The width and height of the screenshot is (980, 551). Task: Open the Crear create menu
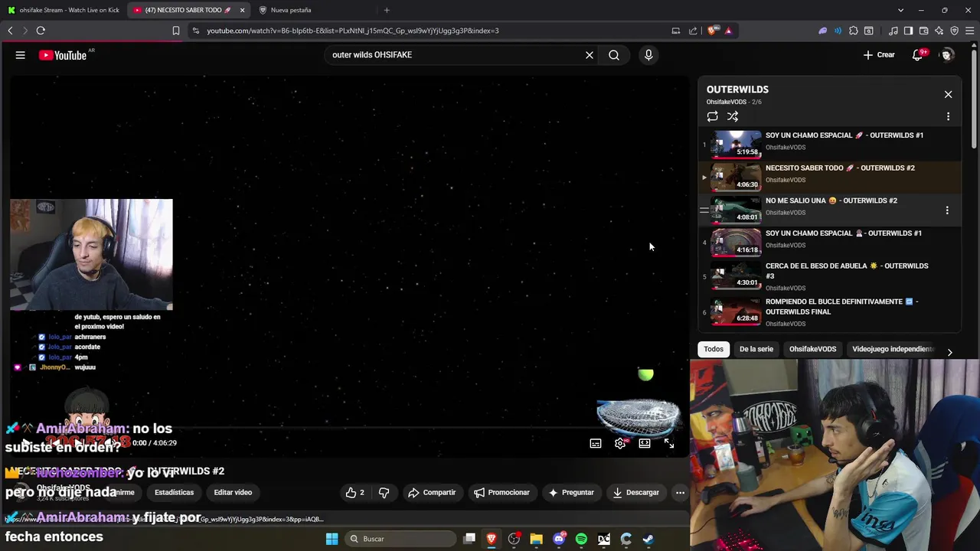point(879,55)
